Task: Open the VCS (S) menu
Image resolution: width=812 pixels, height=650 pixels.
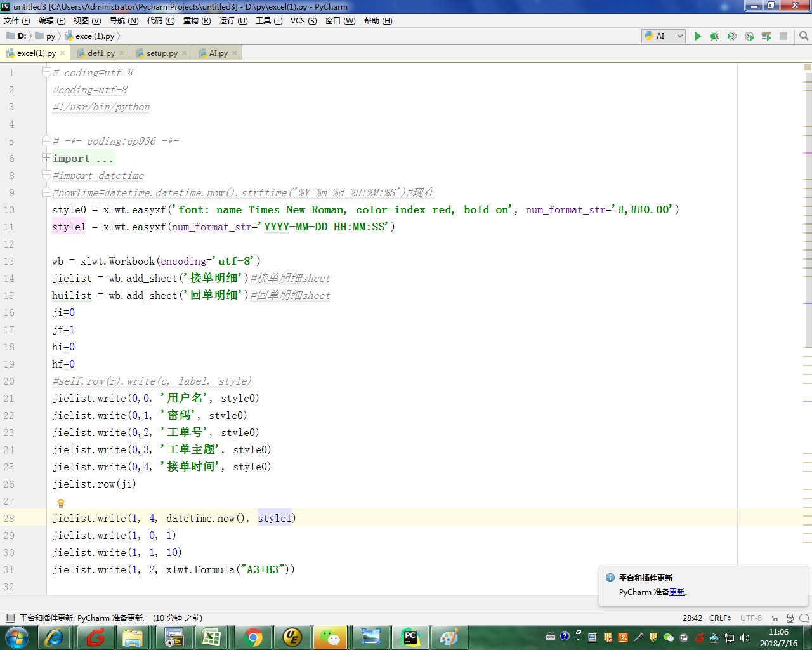Action: [304, 21]
